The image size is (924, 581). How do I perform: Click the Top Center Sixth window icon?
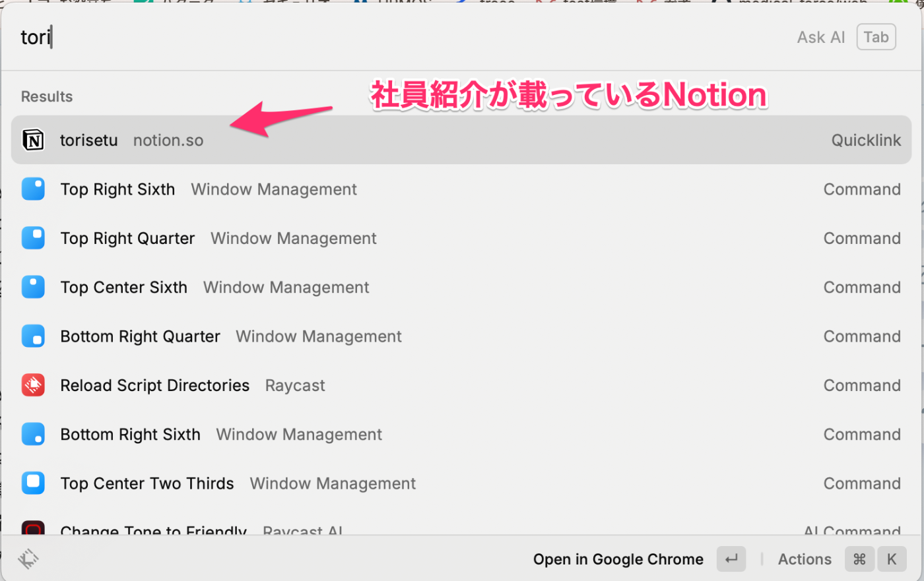point(33,287)
